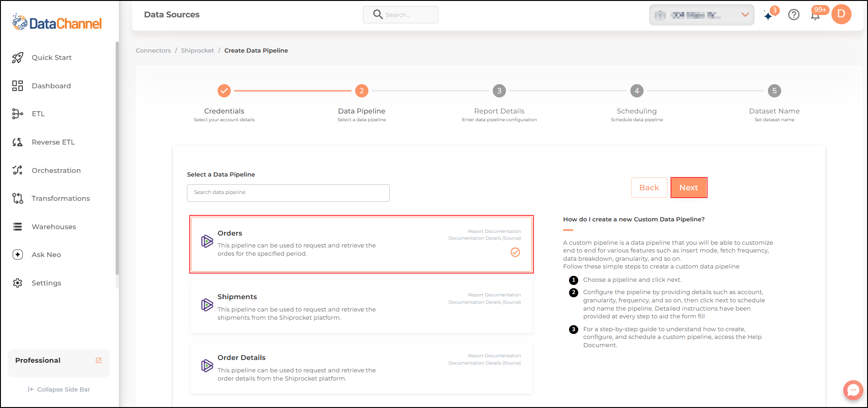Focus the header Search field
868x408 pixels.
coord(400,15)
